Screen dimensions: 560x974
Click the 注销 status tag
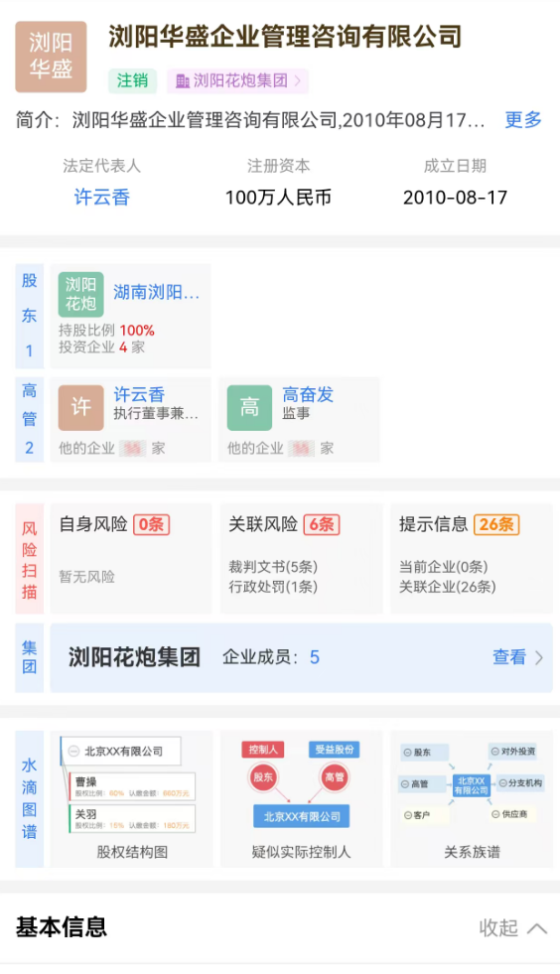coord(132,80)
